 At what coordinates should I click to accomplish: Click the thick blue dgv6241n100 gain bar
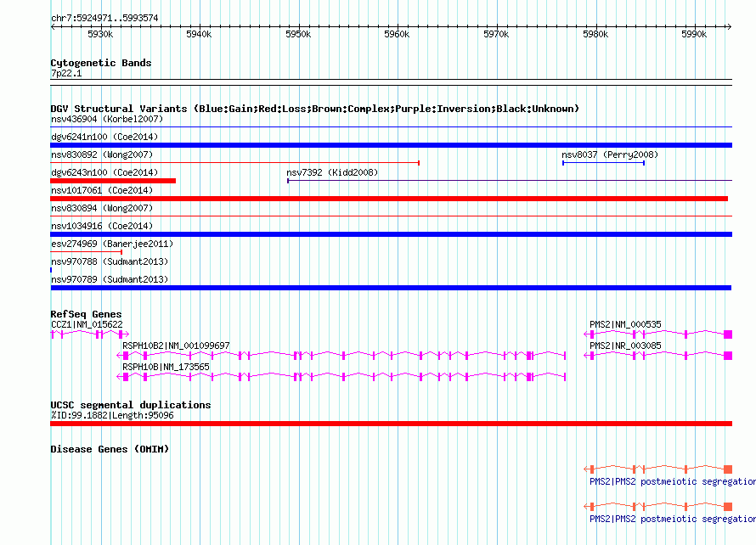click(x=391, y=145)
